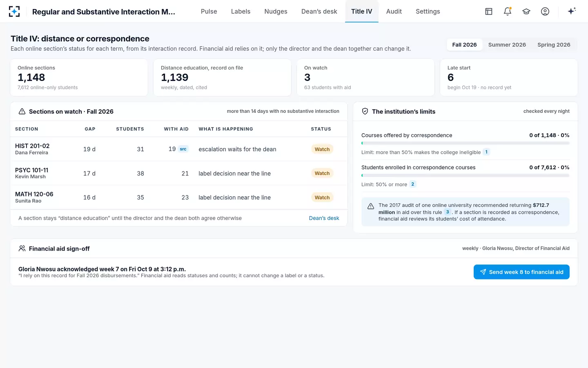Switch to the Pulse tab
The height and width of the screenshot is (368, 588).
[209, 11]
